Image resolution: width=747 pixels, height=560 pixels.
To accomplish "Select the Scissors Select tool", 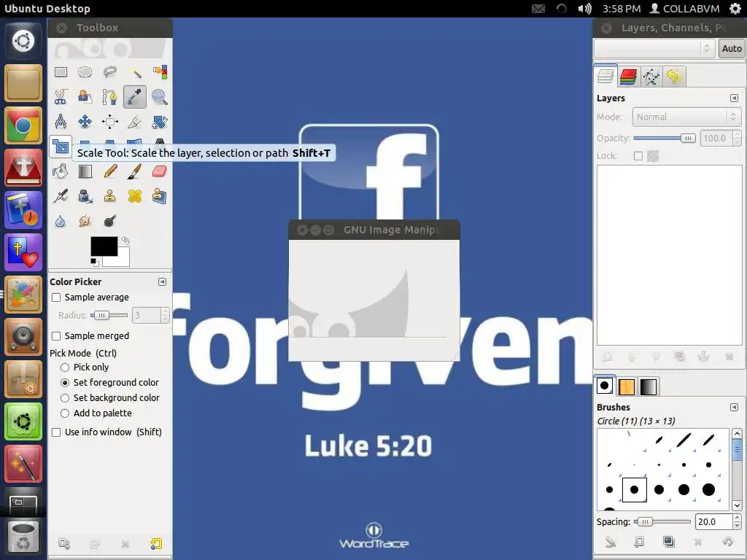I will coord(61,97).
